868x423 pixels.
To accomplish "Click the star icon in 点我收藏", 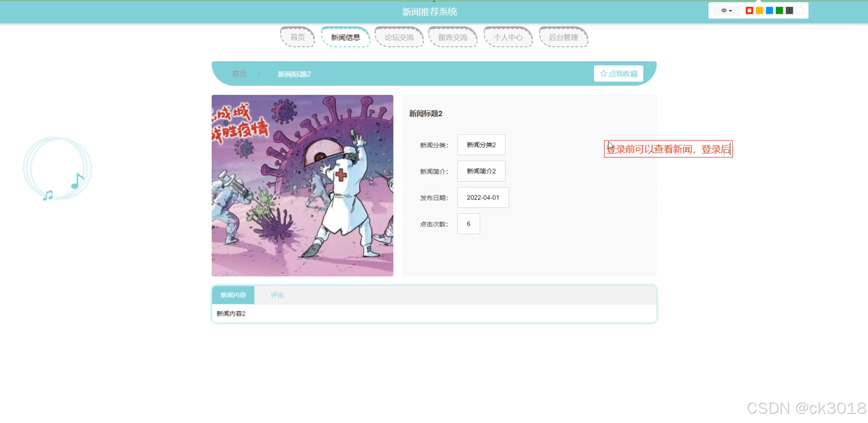I will click(603, 74).
